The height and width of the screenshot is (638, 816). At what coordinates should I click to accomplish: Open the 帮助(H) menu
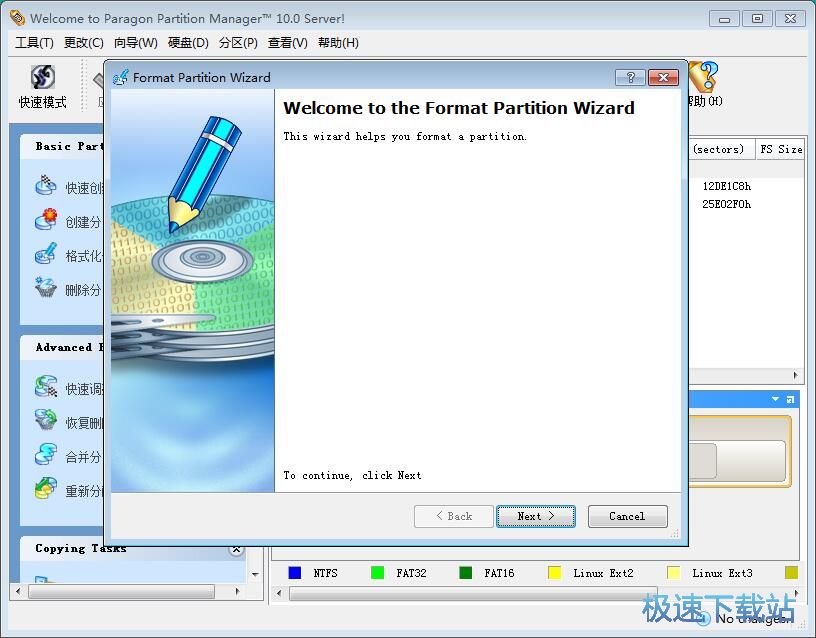[338, 43]
